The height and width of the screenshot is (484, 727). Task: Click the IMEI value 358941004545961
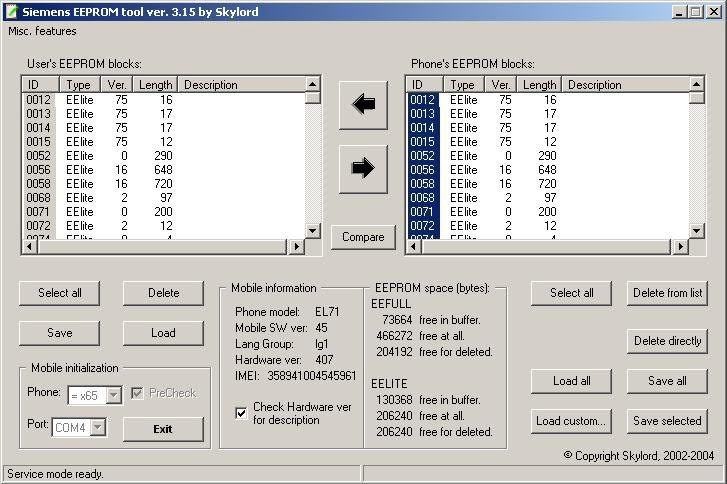(x=312, y=376)
